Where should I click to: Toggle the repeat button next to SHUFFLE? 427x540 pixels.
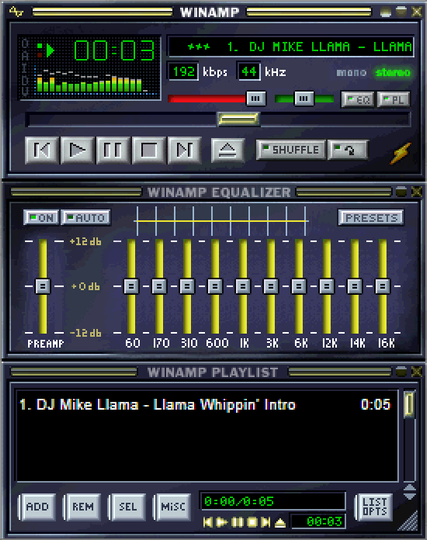click(348, 150)
